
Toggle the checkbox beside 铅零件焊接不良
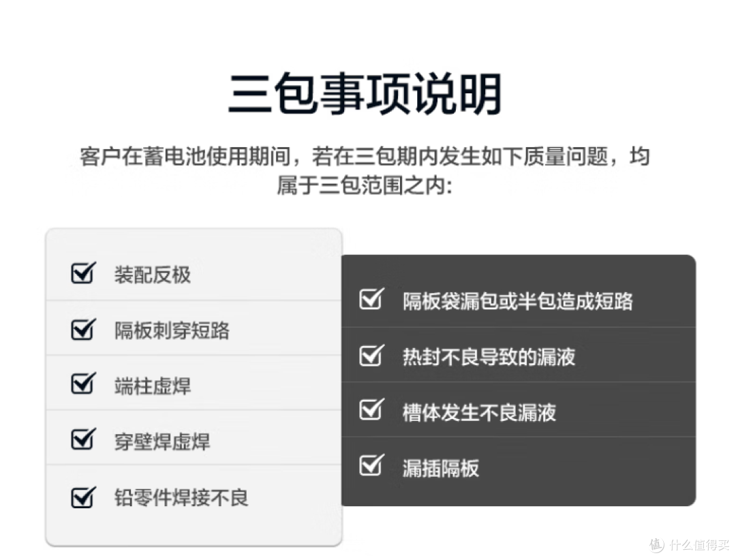click(x=83, y=497)
